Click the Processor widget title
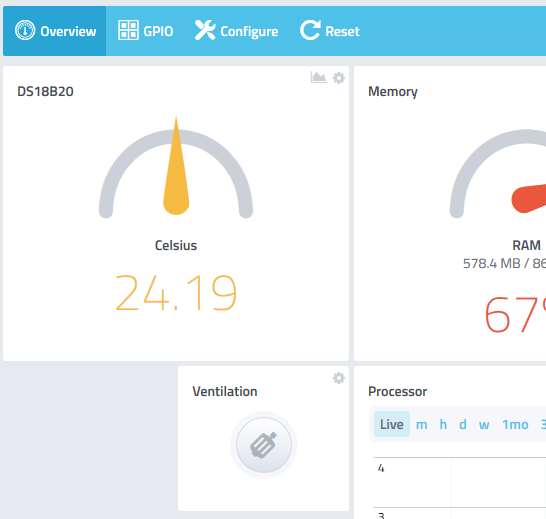The image size is (546, 519). pyautogui.click(x=398, y=392)
